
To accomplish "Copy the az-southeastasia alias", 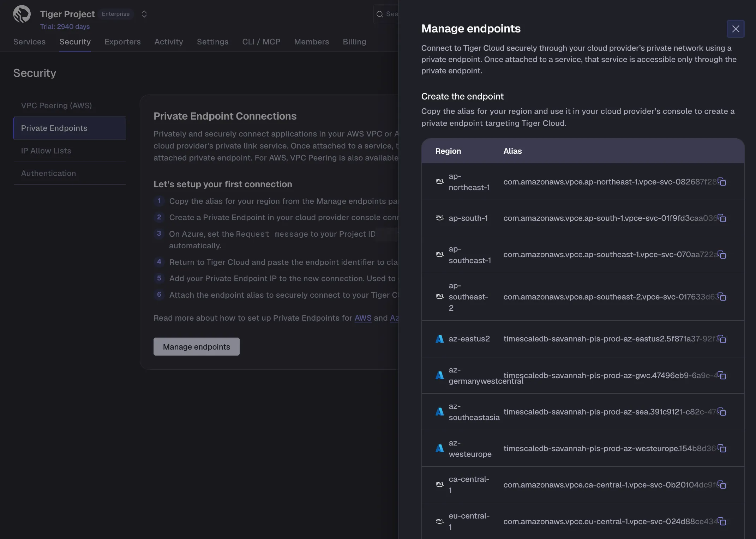I will coord(722,412).
